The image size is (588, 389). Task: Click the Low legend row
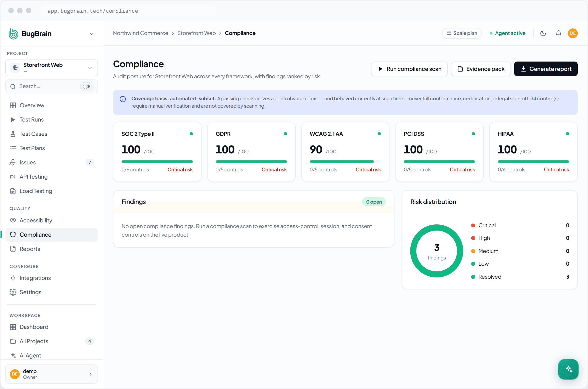[520, 264]
